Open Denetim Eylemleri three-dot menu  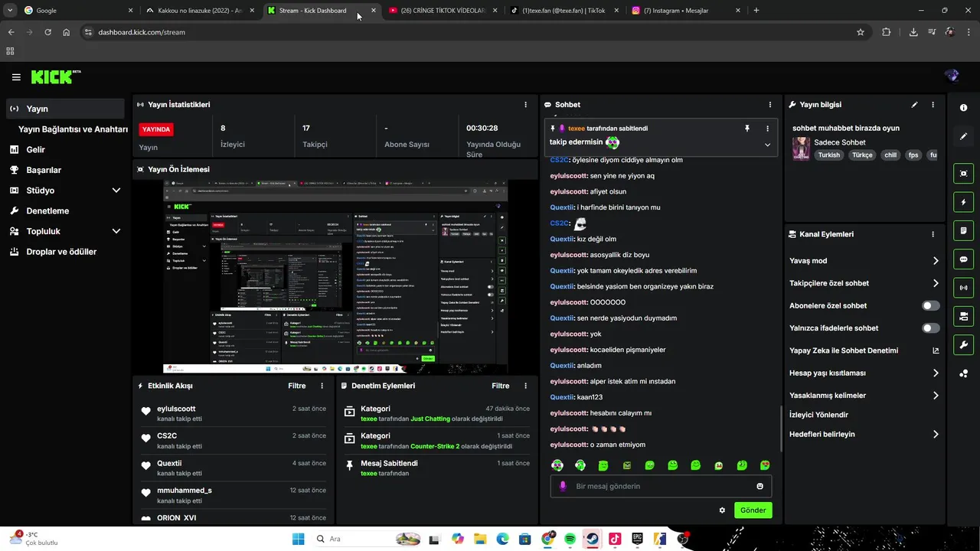coord(525,386)
